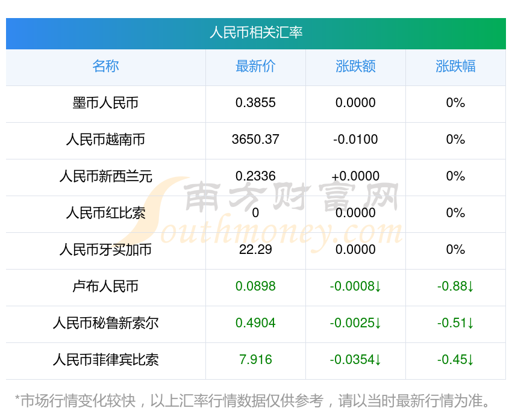
Task: Click the -0.88↓ change percentage
Action: click(x=455, y=286)
